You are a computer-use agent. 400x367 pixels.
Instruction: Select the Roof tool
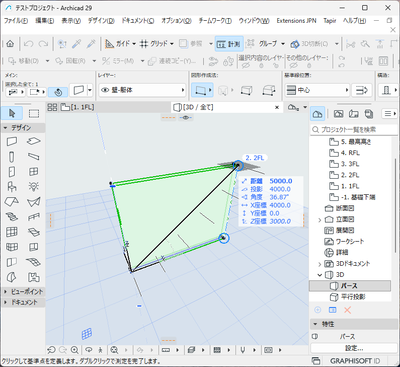12,202
